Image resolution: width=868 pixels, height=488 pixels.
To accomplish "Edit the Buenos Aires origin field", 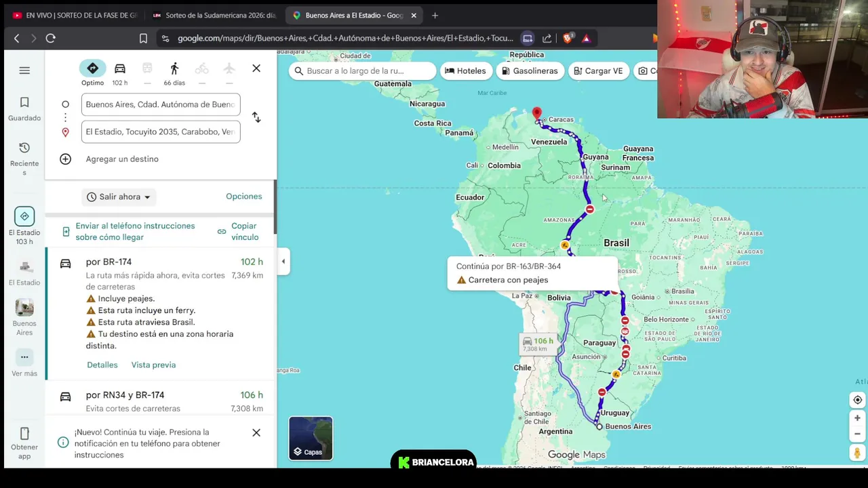I will point(161,104).
